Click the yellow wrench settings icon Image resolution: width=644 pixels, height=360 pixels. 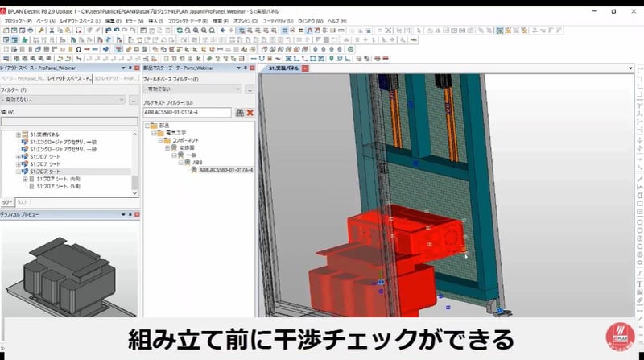tap(41, 31)
